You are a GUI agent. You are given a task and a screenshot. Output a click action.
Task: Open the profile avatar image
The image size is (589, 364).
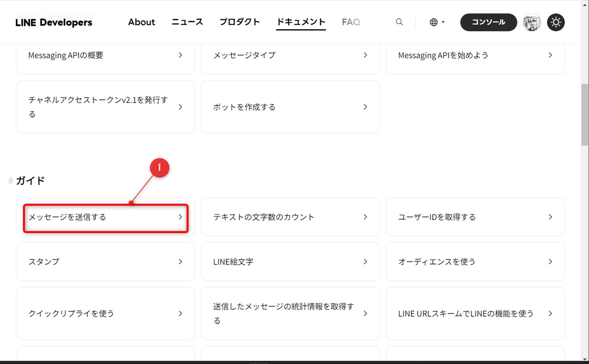tap(532, 22)
